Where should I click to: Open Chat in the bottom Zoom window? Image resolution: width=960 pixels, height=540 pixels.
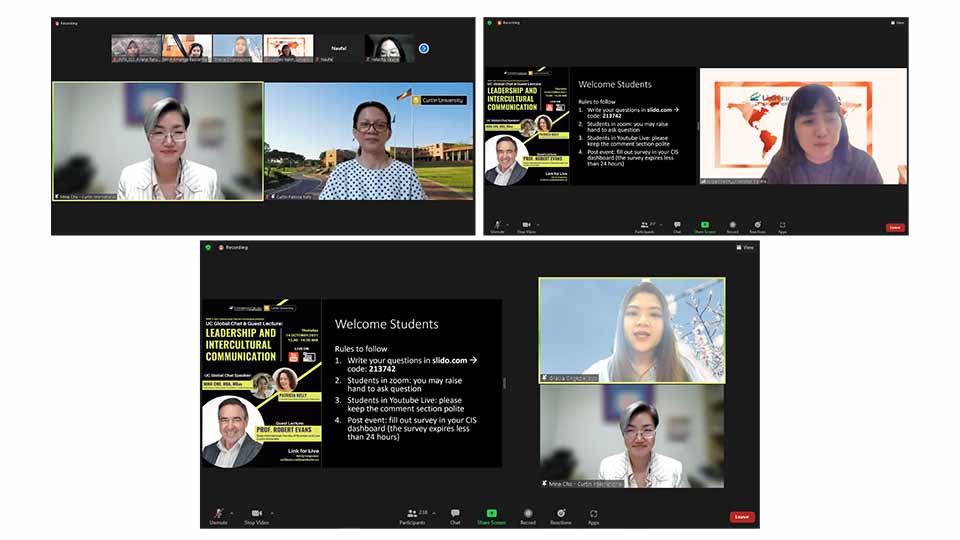tap(455, 517)
